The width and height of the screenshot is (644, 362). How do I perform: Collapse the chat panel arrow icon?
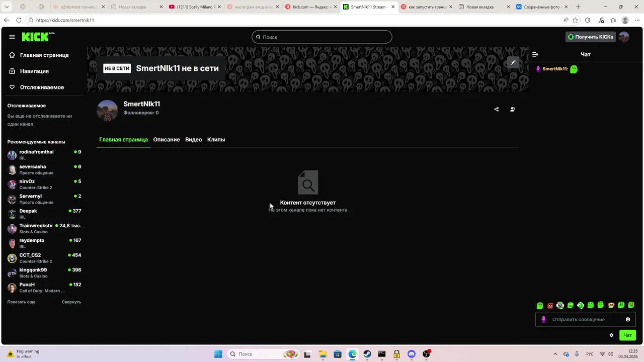(535, 54)
